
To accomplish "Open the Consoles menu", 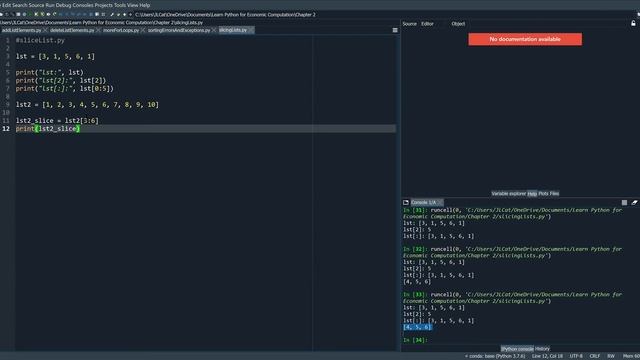I will click(83, 5).
